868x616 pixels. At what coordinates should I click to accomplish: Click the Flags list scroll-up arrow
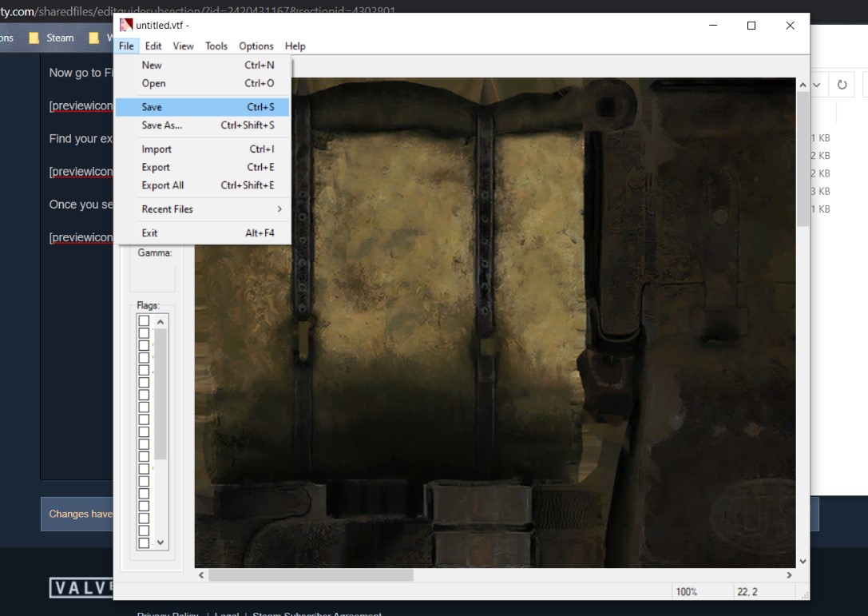click(x=161, y=322)
